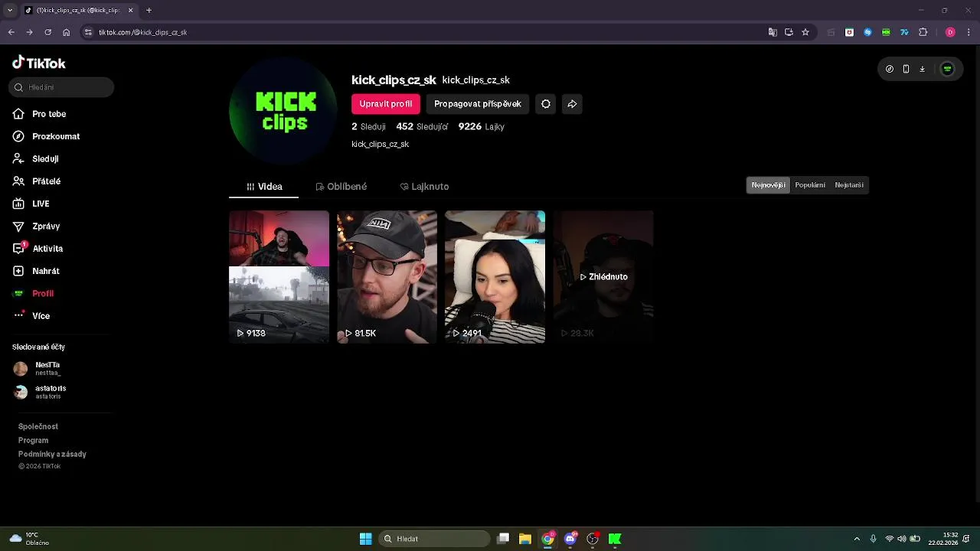Expand the Společnost footer section

click(38, 427)
